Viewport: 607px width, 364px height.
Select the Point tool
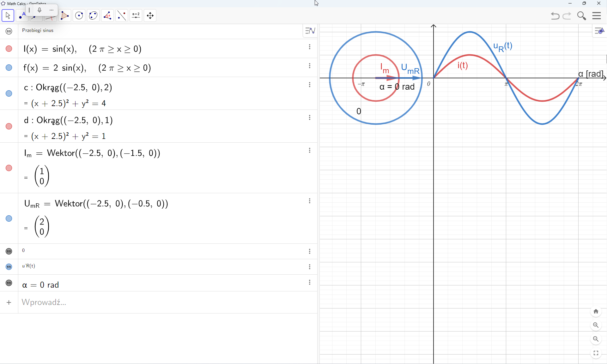coord(22,15)
